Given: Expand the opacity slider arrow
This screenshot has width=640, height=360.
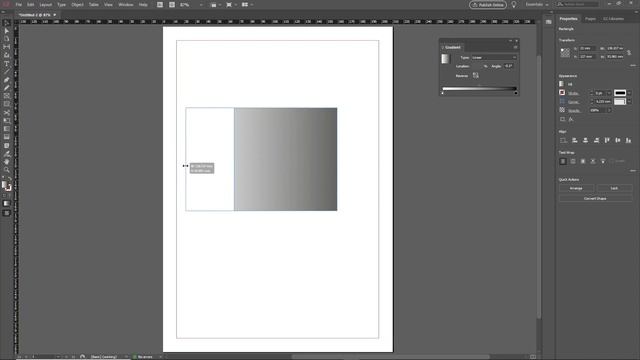Looking at the screenshot, I should [x=609, y=110].
